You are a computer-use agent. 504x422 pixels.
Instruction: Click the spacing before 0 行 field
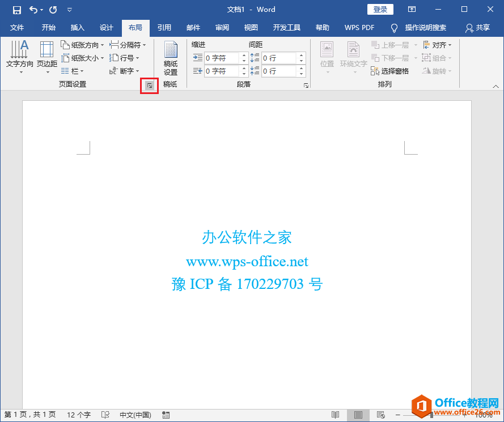tap(279, 58)
